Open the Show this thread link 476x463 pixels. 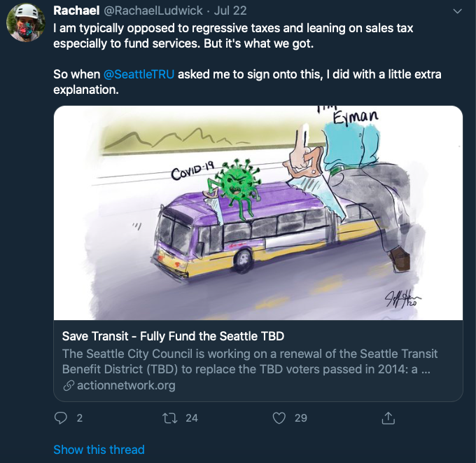pyautogui.click(x=99, y=450)
